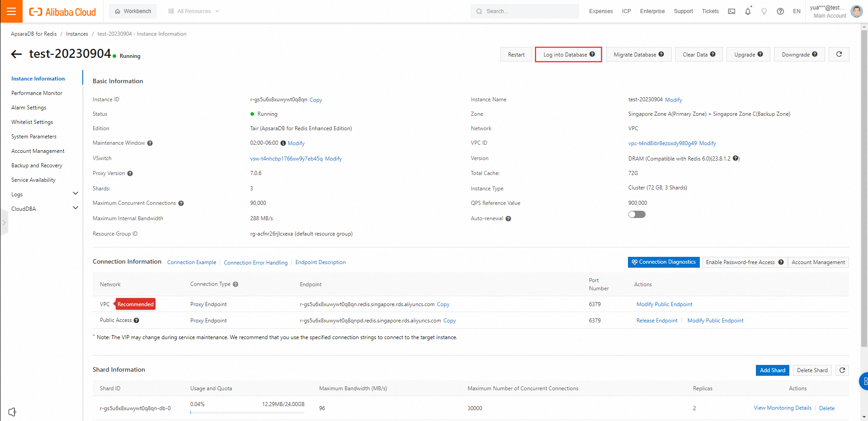Expand the CloudDBA sidebar section

point(75,208)
